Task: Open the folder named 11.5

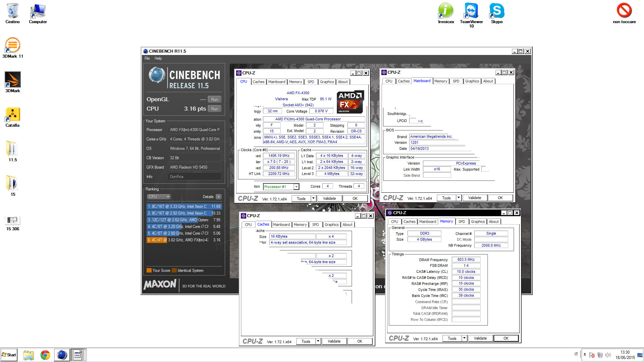Action: [13, 152]
